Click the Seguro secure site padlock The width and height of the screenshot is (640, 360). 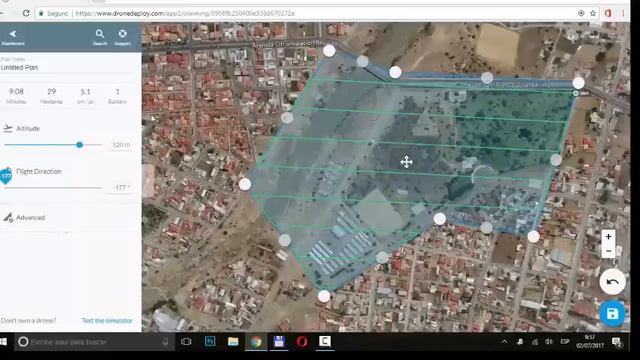click(x=41, y=13)
